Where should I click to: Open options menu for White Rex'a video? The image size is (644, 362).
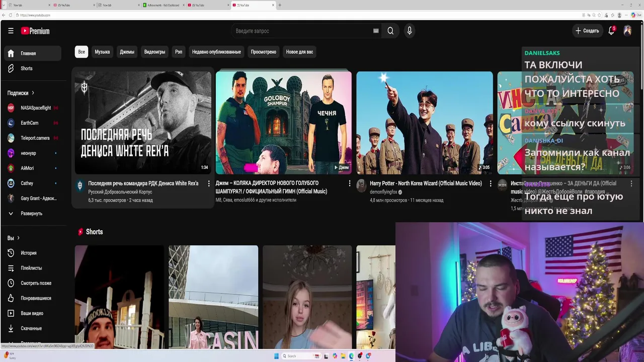209,184
